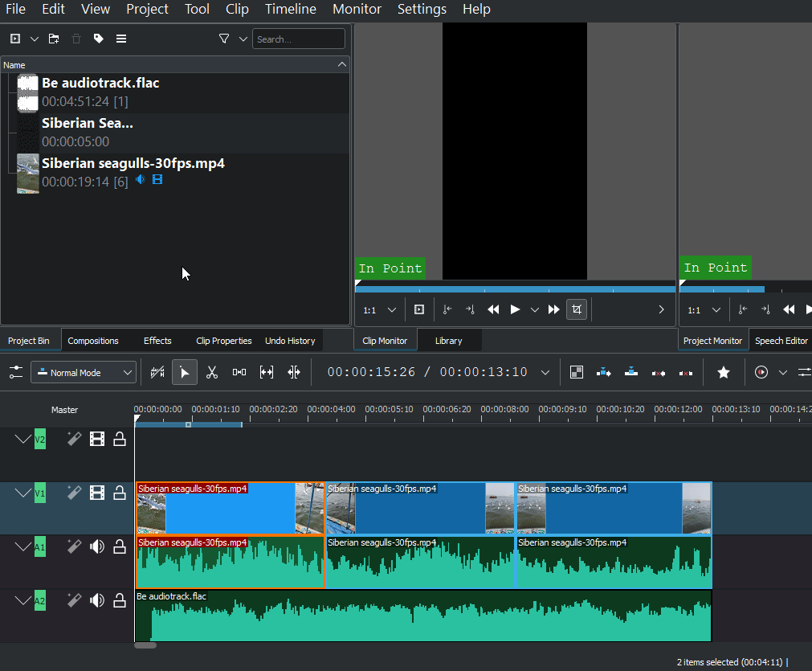
Task: Open the tag icon in bin toolbar
Action: pos(98,39)
